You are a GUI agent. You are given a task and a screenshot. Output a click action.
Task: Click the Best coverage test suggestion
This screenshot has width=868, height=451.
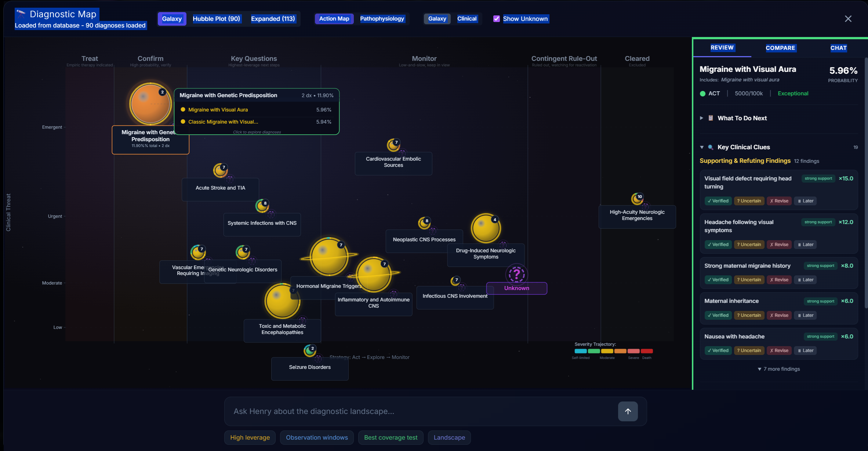coord(391,437)
